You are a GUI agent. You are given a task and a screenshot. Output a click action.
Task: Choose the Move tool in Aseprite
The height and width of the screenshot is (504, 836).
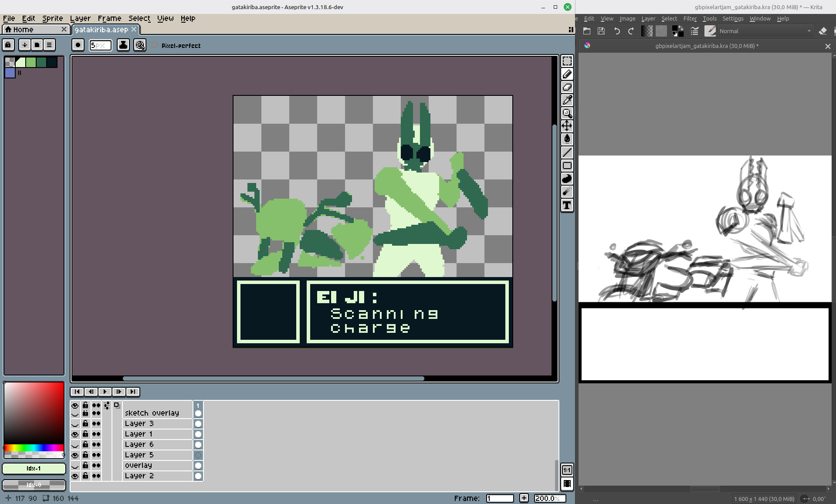567,126
